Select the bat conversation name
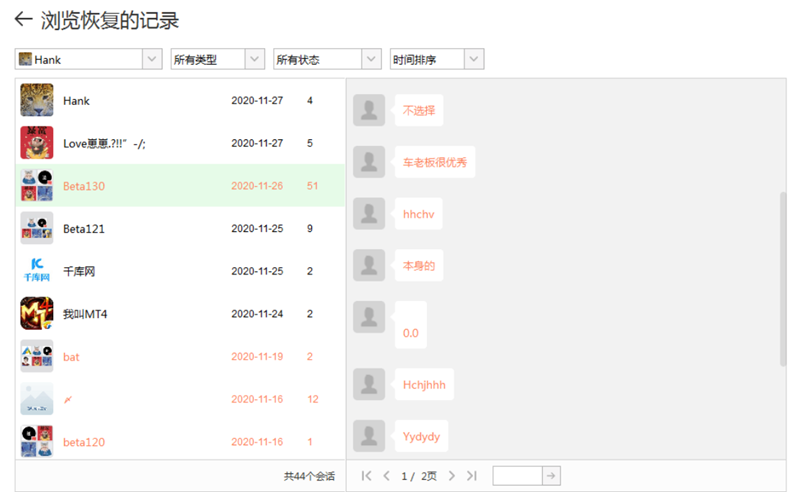 (x=71, y=357)
